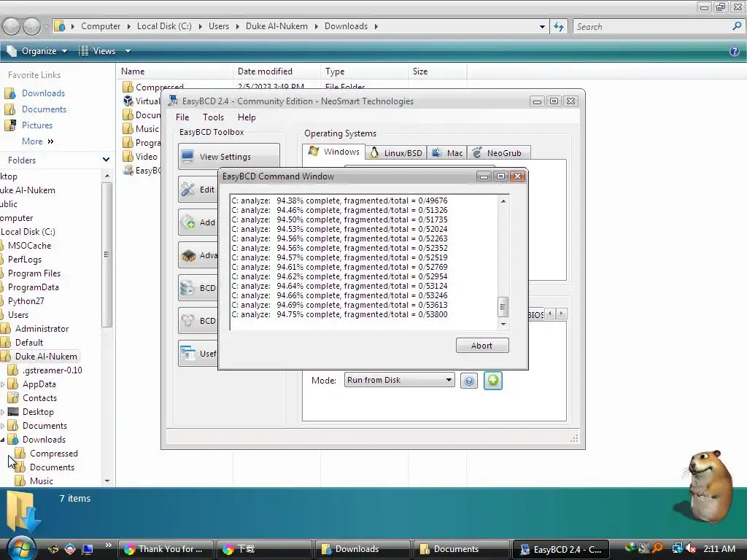Viewport: 747px width, 560px height.
Task: Collapse the Downloads tree node
Action: 3,440
